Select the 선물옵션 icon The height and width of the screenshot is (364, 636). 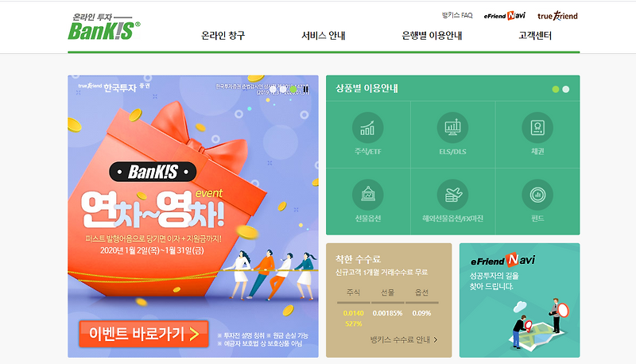pos(367,195)
